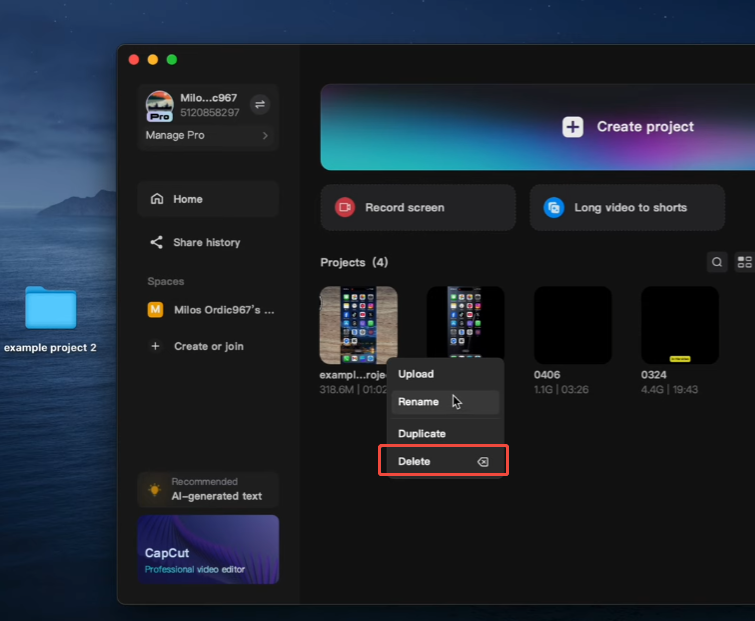Screen dimensions: 755x621
Task: Click the plus icon on Create project
Action: tap(572, 127)
